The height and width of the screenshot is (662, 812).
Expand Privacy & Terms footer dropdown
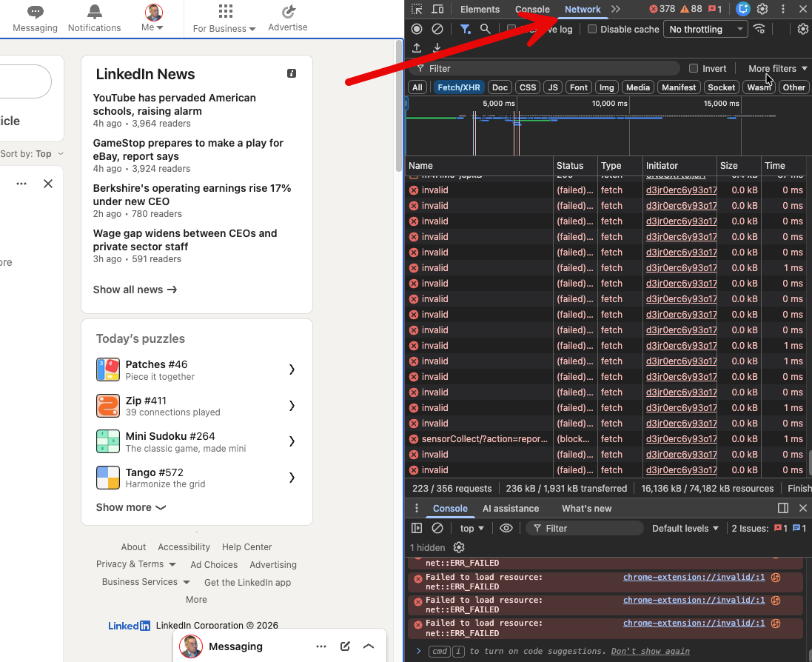click(x=135, y=564)
